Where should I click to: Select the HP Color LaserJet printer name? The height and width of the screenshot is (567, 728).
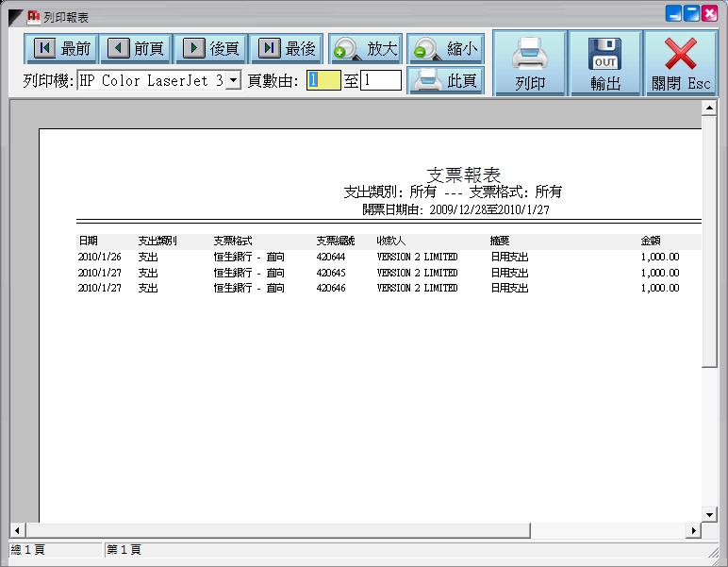click(151, 80)
